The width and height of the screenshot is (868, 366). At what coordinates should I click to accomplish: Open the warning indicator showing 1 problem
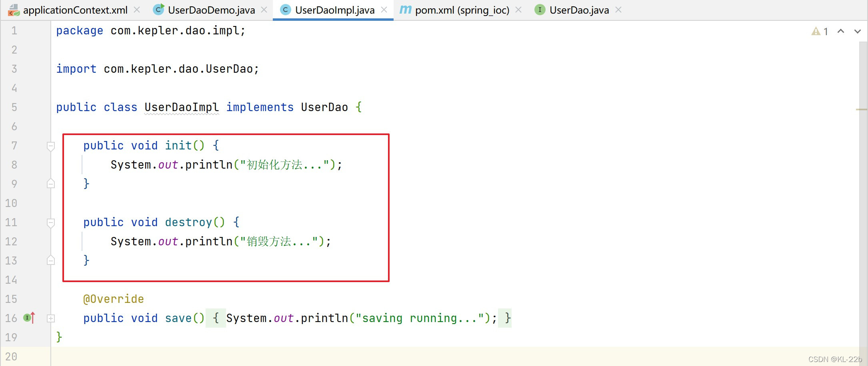(820, 31)
